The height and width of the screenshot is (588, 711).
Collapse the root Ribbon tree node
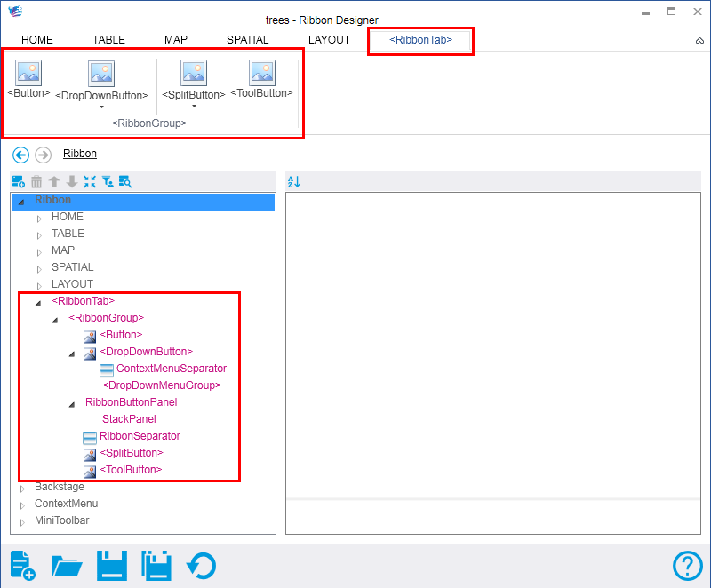[21, 202]
